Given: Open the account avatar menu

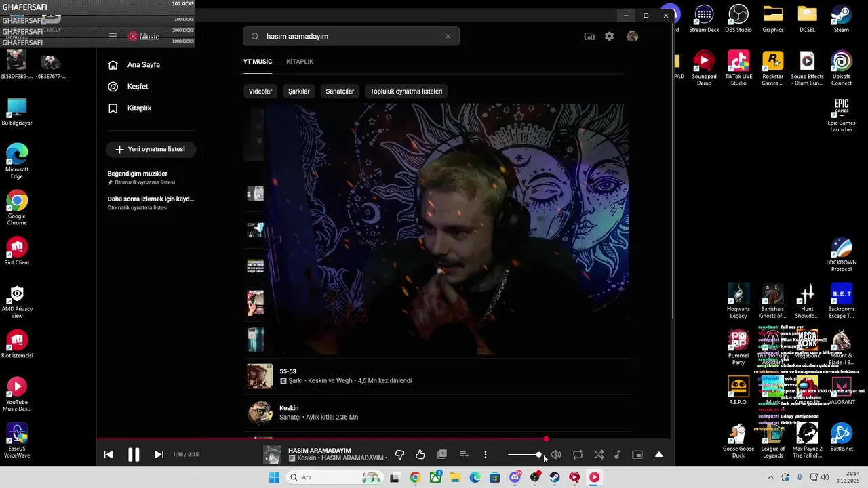Looking at the screenshot, I should point(632,37).
